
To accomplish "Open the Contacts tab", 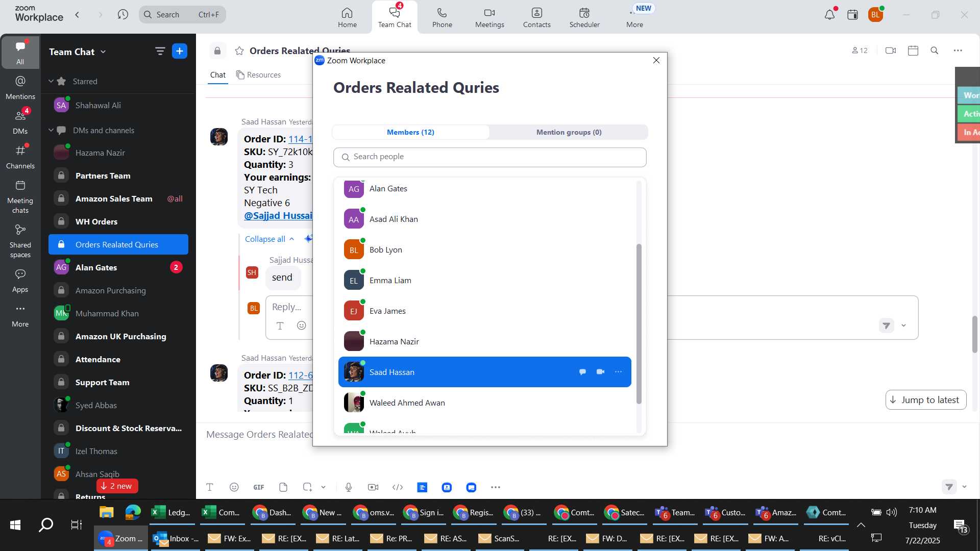I will [x=537, y=17].
